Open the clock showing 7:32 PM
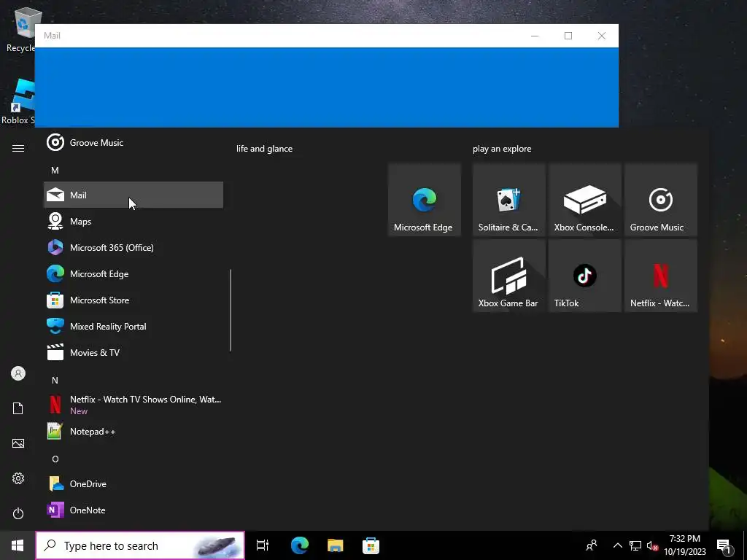This screenshot has width=747, height=560. [x=685, y=545]
